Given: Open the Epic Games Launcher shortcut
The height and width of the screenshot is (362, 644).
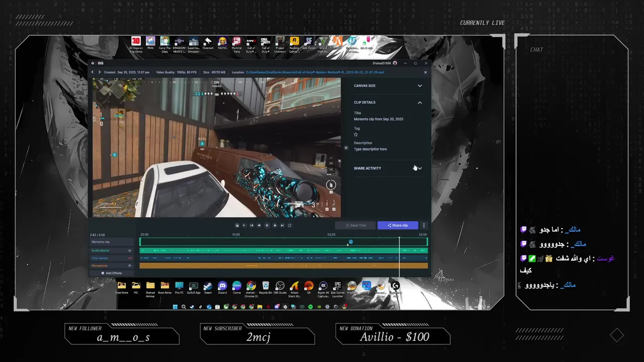Looking at the screenshot, I should (x=338, y=289).
